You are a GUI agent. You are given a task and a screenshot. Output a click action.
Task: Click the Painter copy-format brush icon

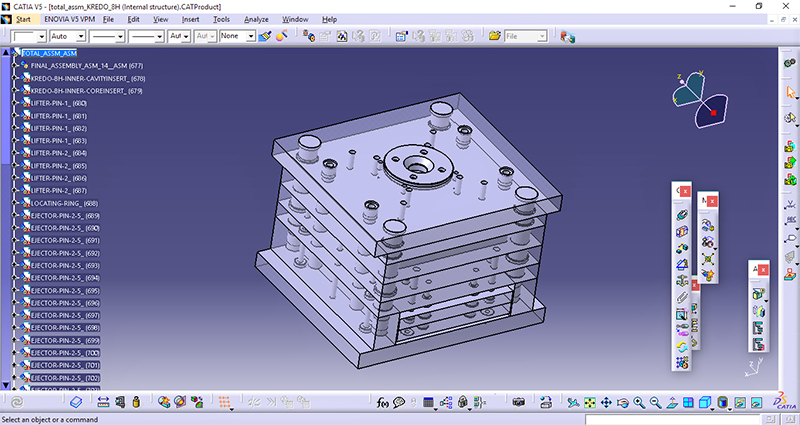(x=265, y=36)
